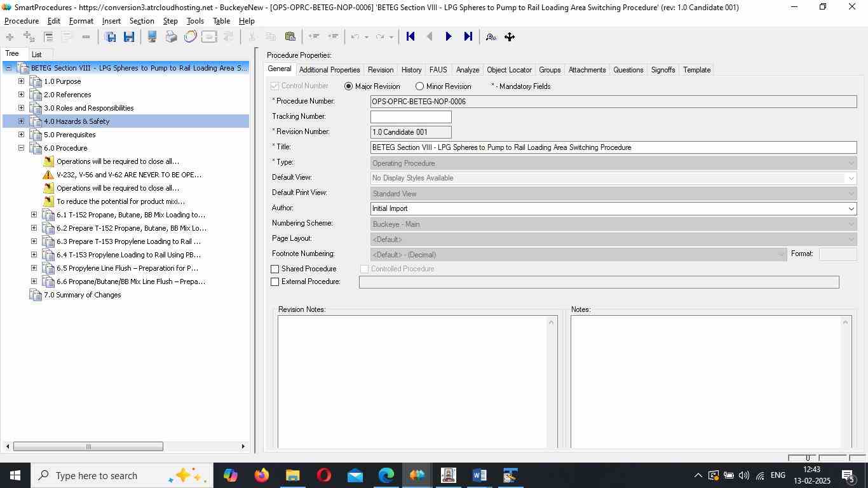
Task: Open the Object Locator tab
Action: tap(509, 70)
